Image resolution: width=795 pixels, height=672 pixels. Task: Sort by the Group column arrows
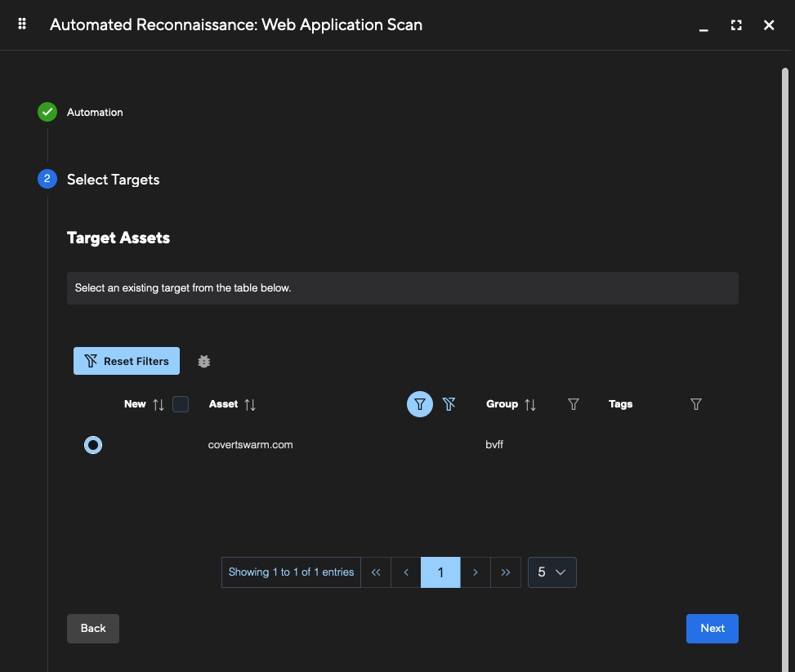pyautogui.click(x=530, y=403)
